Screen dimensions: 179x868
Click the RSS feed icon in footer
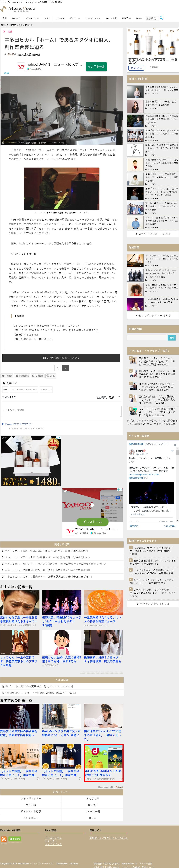(x=4, y=839)
